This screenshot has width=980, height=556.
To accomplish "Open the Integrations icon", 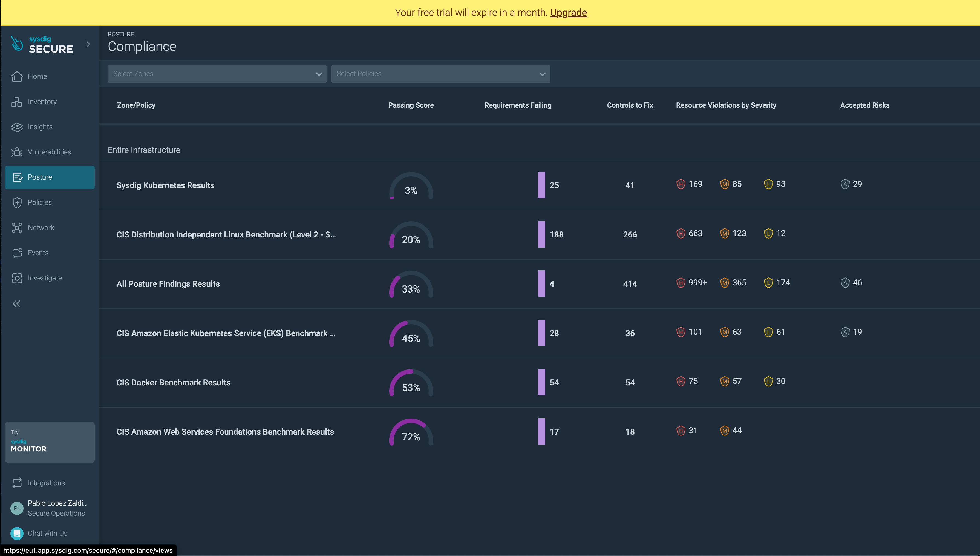I will point(17,483).
